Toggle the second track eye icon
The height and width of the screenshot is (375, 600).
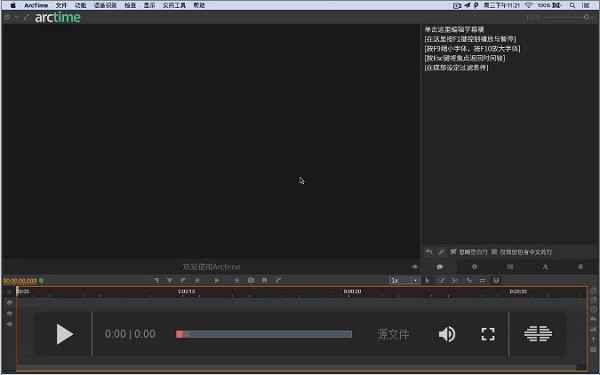(x=10, y=313)
